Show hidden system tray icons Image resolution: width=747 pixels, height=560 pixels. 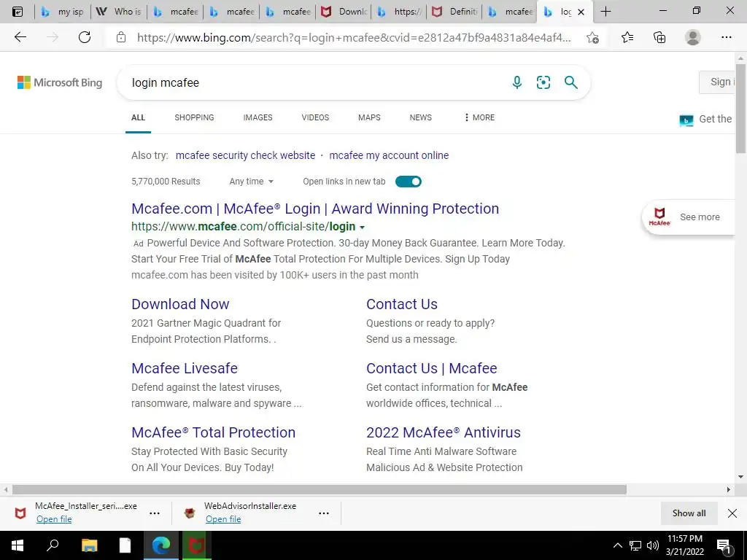[x=617, y=545]
